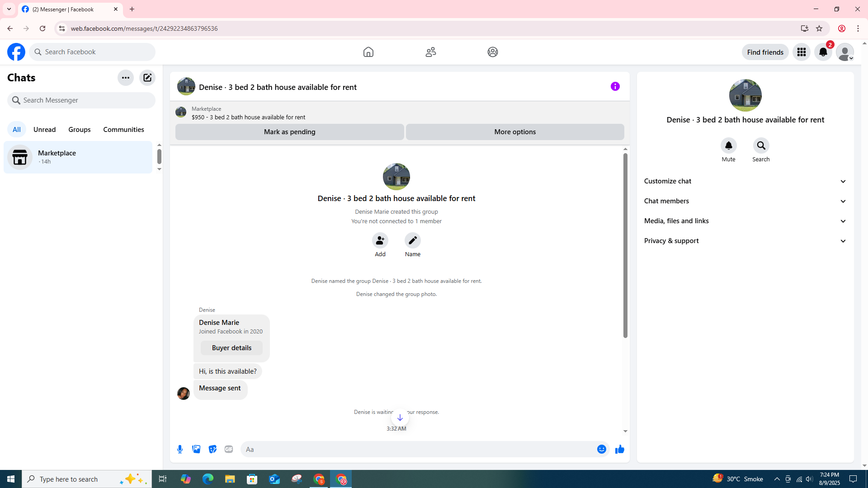Screen dimensions: 868x488
Task: Choose a sticker from the sticker icon
Action: tap(212, 449)
